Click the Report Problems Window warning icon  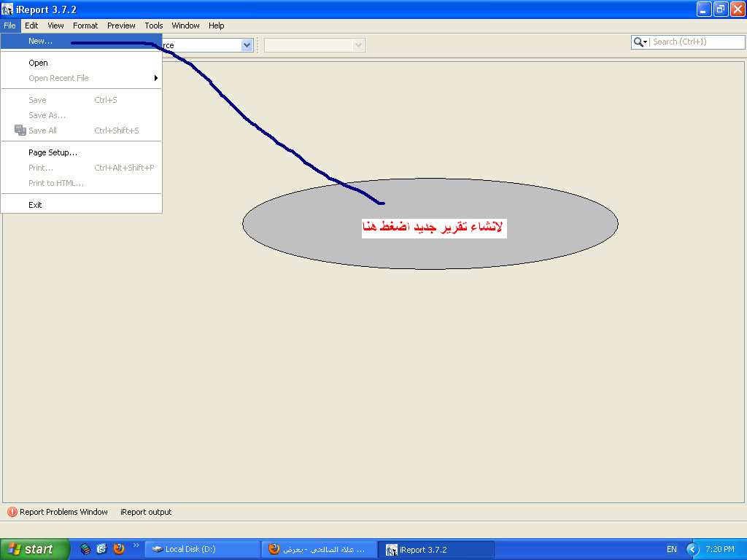click(x=12, y=512)
